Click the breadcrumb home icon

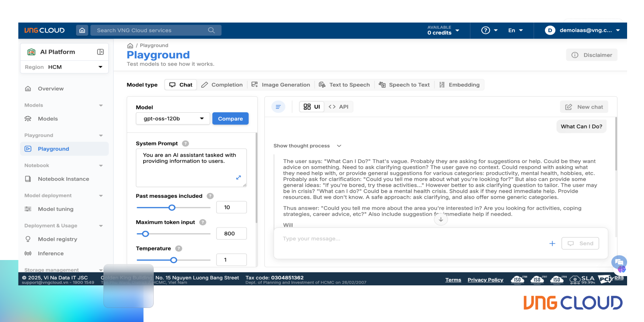coord(130,45)
